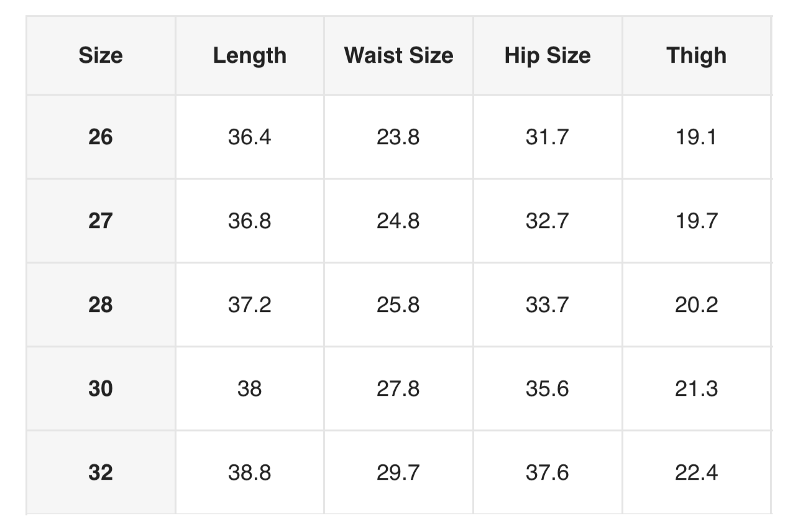Select the Thigh column header
798x532 pixels.
(x=696, y=56)
